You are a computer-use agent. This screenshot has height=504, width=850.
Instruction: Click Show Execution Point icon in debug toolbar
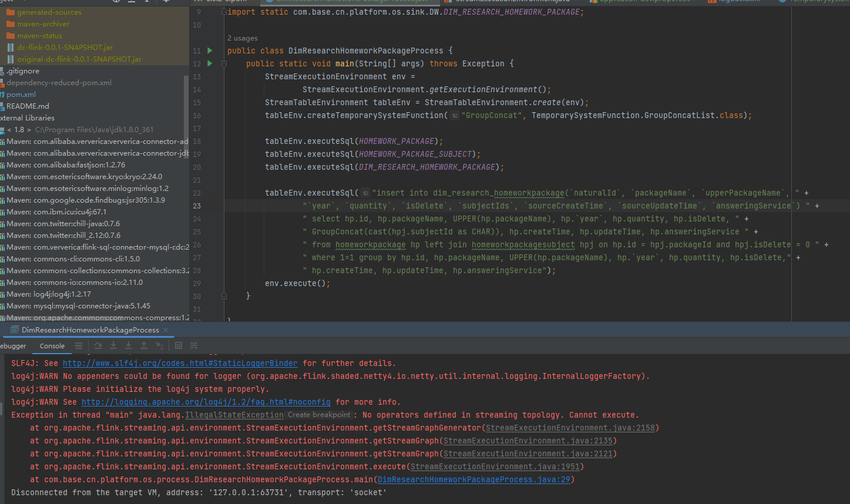pyautogui.click(x=79, y=345)
